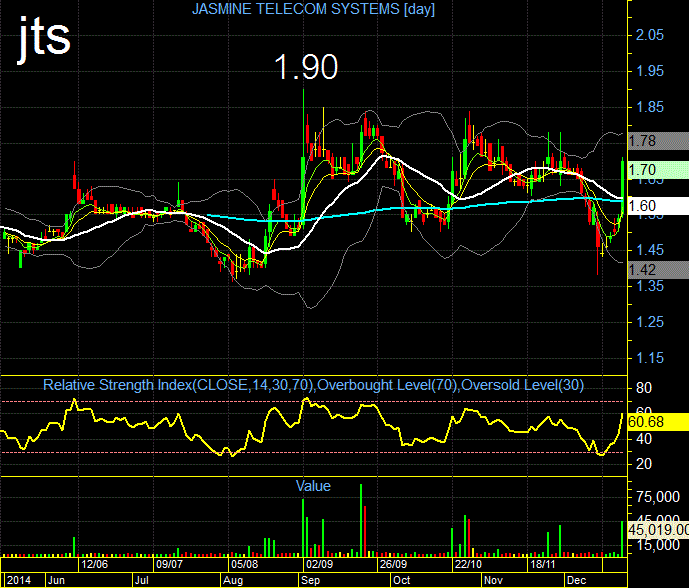Click the Sep month label
Viewport: 689px width, 588px height.
[310, 581]
